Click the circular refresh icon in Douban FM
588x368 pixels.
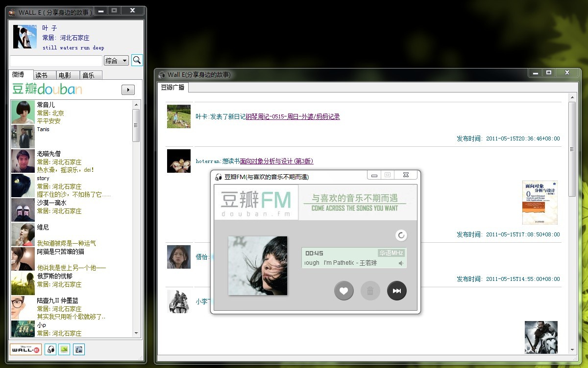coord(401,235)
